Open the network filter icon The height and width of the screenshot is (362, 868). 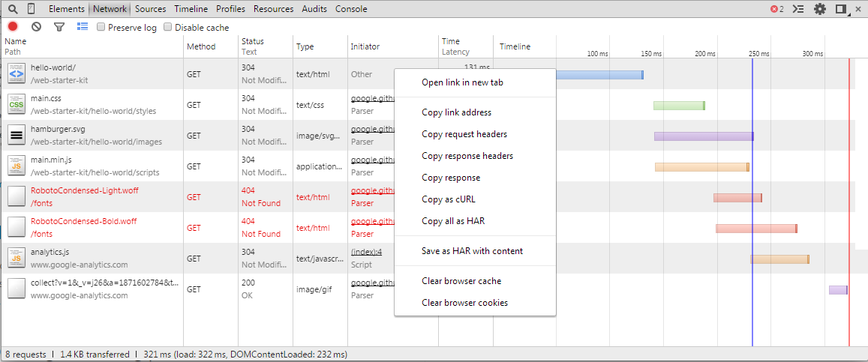point(59,27)
